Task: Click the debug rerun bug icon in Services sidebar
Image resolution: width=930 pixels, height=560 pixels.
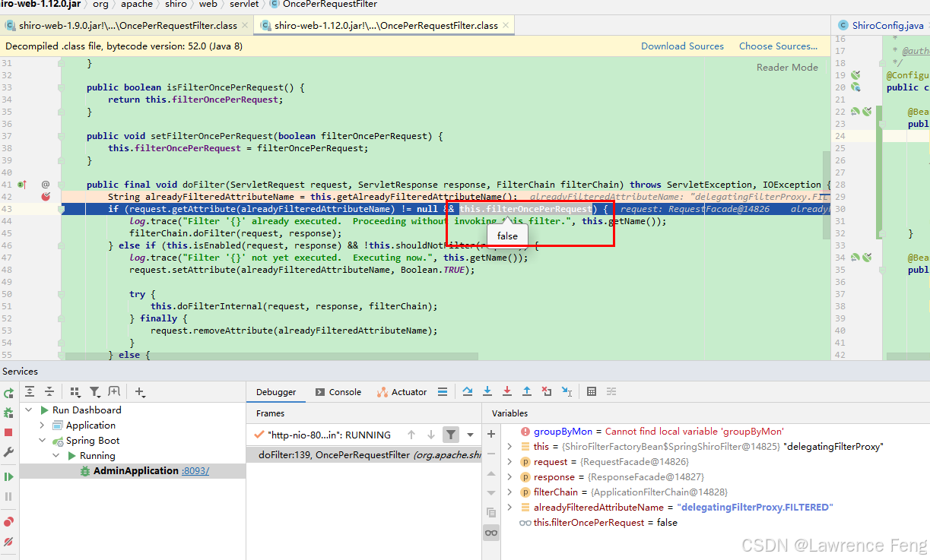Action: tap(8, 413)
